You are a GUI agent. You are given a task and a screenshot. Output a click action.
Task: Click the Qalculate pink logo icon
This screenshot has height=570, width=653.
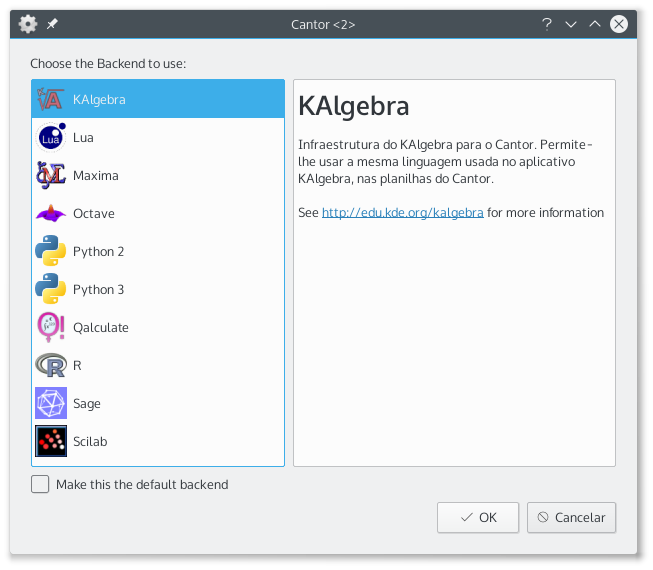click(50, 327)
